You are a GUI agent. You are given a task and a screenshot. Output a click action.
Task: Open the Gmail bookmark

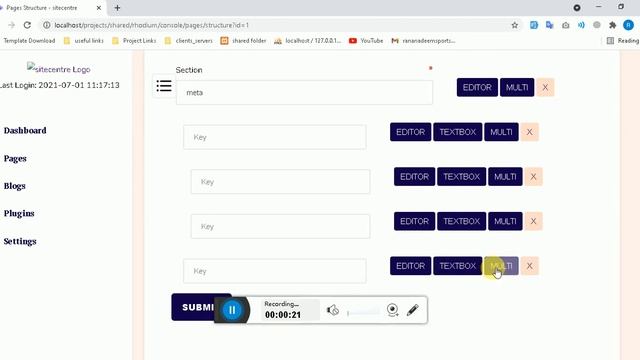[423, 41]
